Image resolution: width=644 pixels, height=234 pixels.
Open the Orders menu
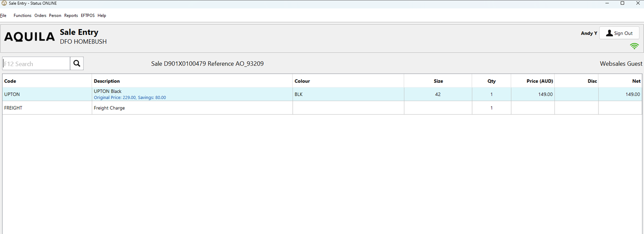click(40, 16)
